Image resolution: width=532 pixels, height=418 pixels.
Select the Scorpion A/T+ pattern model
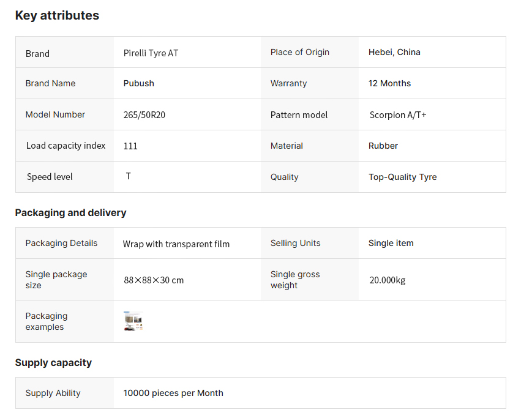pyautogui.click(x=398, y=115)
